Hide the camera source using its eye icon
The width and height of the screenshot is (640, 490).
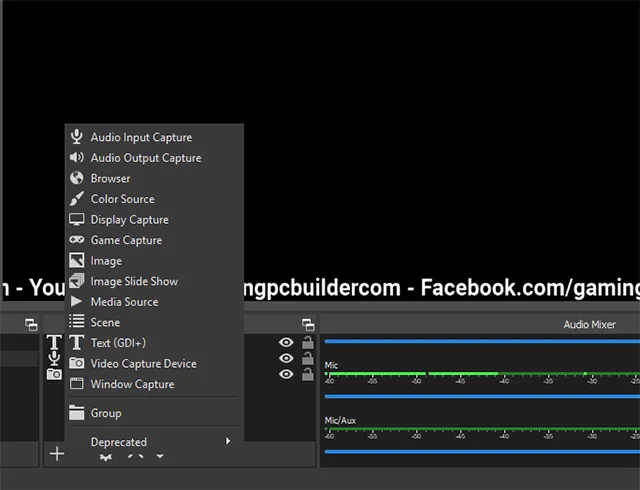pyautogui.click(x=286, y=374)
